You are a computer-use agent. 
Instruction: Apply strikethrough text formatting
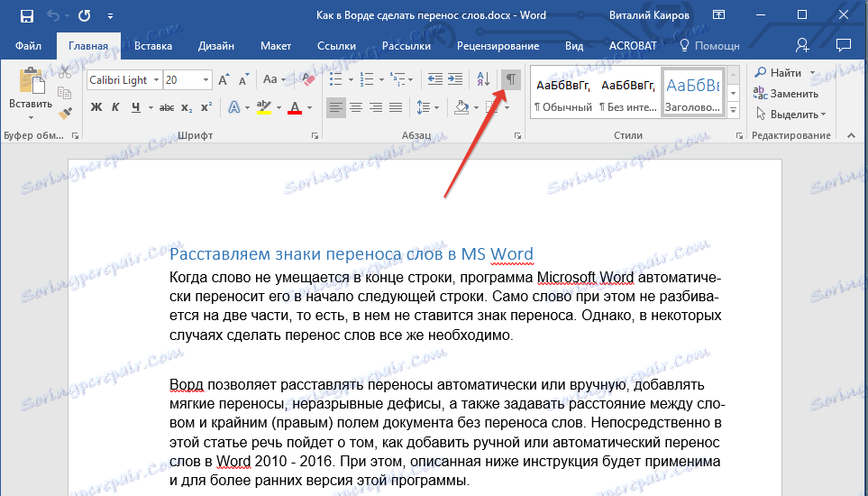[x=166, y=107]
